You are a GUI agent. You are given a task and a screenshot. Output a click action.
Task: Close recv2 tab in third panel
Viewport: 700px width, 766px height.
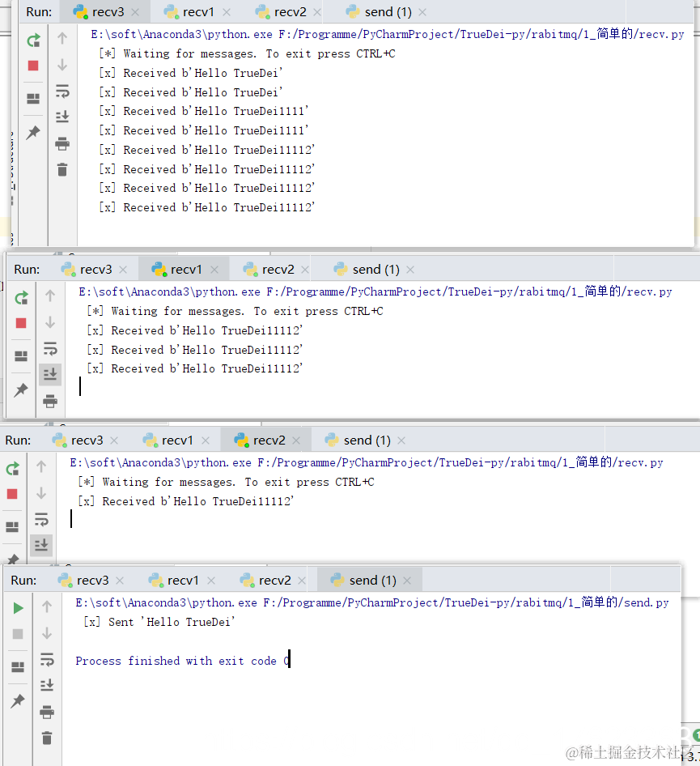coord(296,440)
